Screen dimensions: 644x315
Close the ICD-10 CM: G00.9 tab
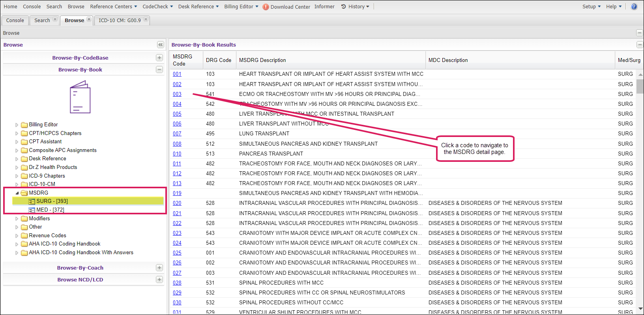[x=146, y=19]
